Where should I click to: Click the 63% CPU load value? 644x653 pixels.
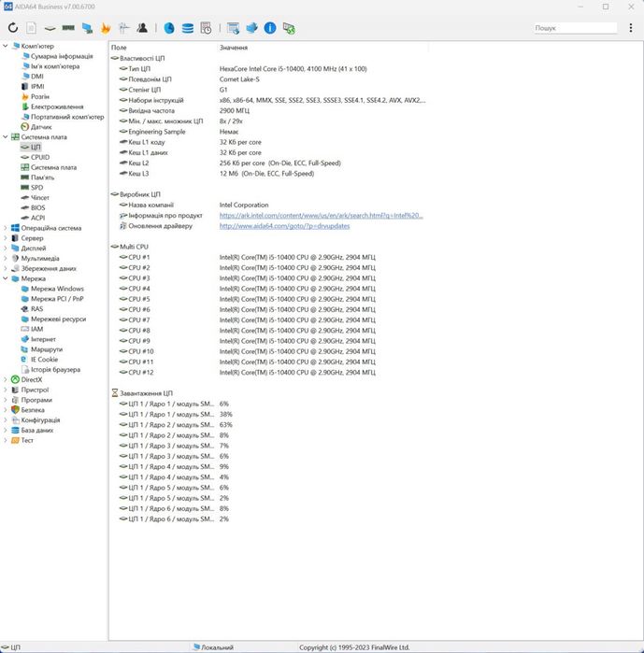coord(226,425)
